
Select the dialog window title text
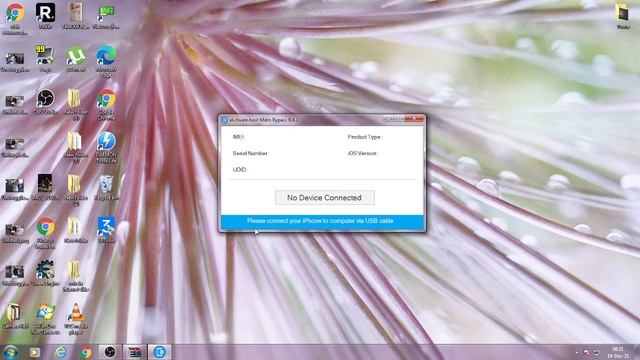tap(264, 120)
